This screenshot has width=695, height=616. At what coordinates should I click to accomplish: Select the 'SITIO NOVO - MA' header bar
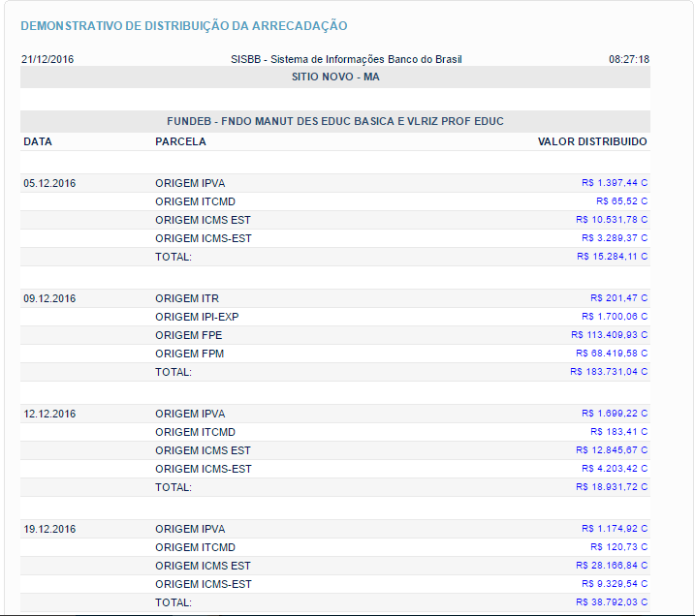click(x=335, y=77)
